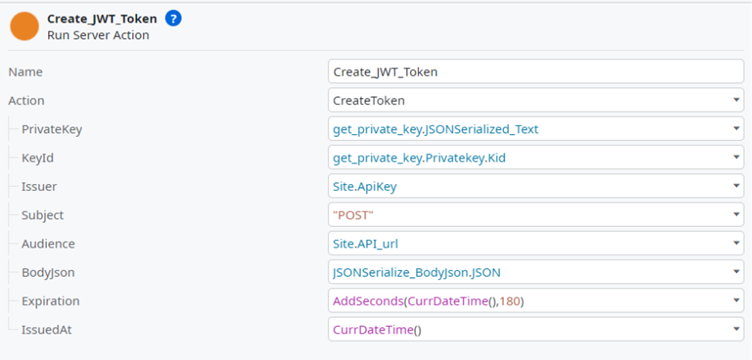Click the Create_JWT_Token bold title
The image size is (752, 360).
102,19
